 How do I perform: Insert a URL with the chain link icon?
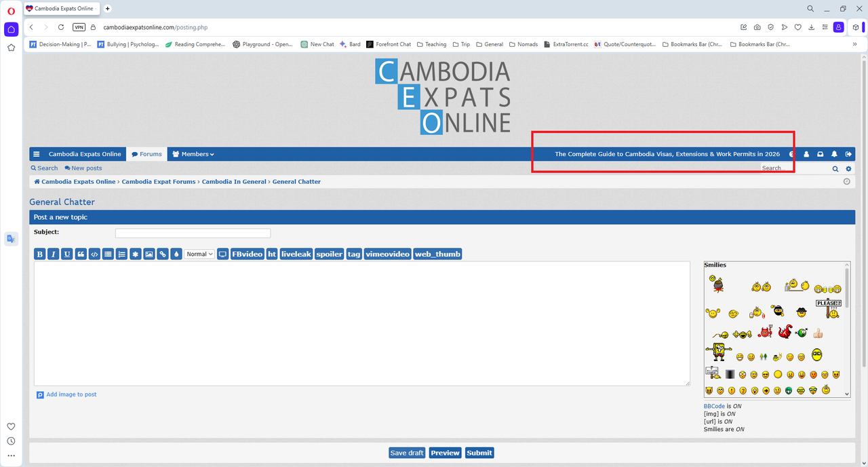(x=163, y=254)
